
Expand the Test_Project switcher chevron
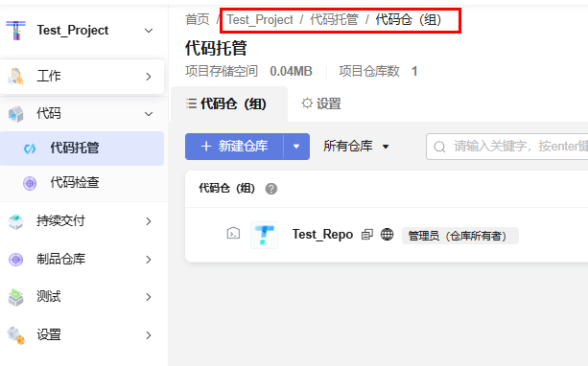pyautogui.click(x=149, y=31)
